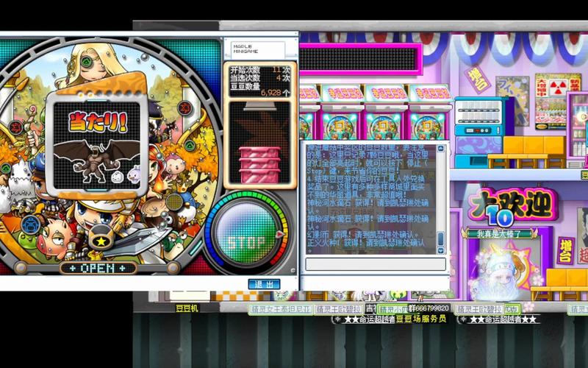Click the chat log scrollbar thumb

pyautogui.click(x=441, y=238)
